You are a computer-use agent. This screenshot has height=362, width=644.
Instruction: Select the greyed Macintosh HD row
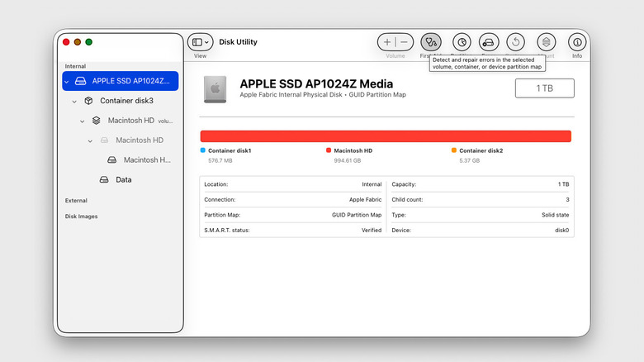[x=121, y=141]
